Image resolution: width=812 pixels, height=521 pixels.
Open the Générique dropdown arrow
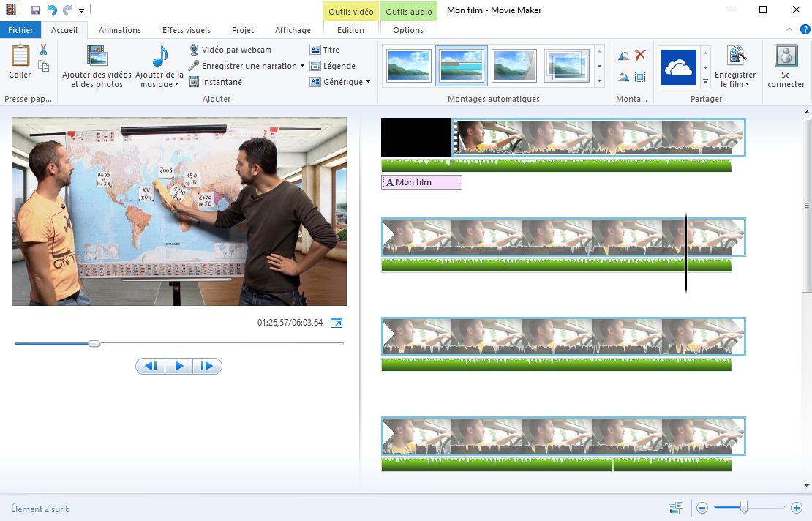(368, 82)
